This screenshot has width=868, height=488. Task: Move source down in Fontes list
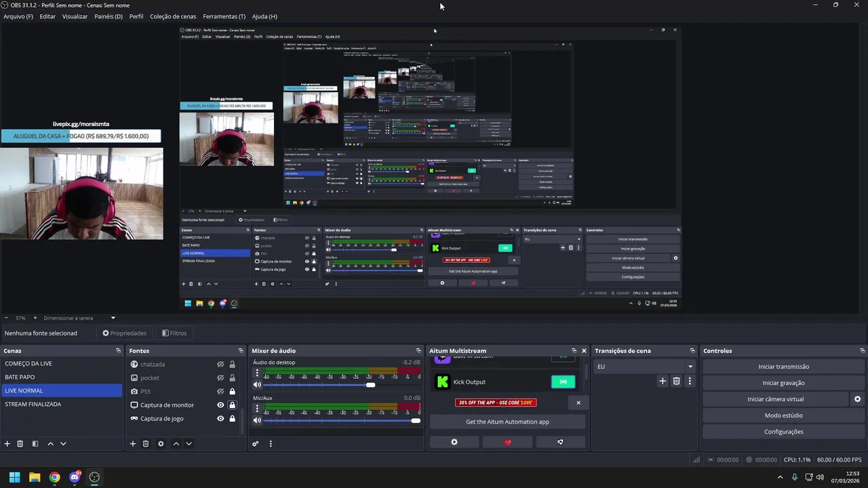tap(189, 444)
